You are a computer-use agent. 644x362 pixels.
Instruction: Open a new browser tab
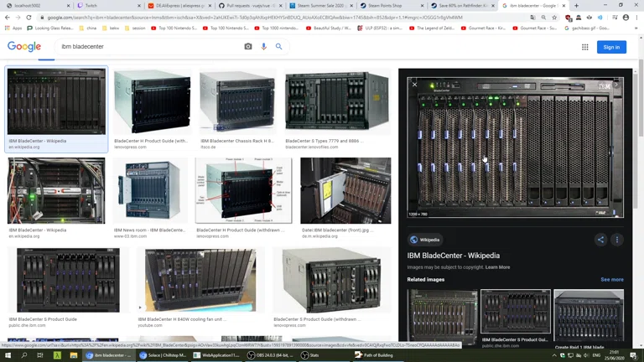[576, 6]
